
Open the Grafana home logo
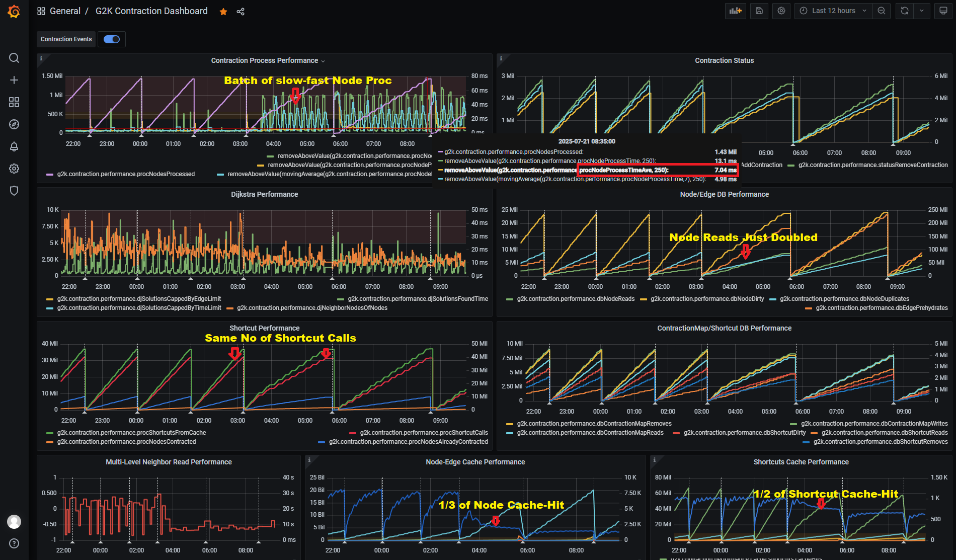tap(14, 11)
